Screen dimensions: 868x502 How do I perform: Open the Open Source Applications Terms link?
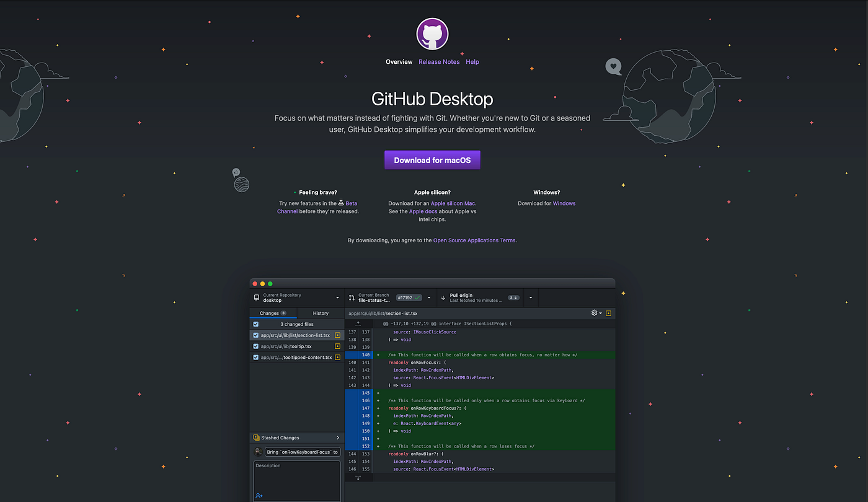(x=474, y=240)
